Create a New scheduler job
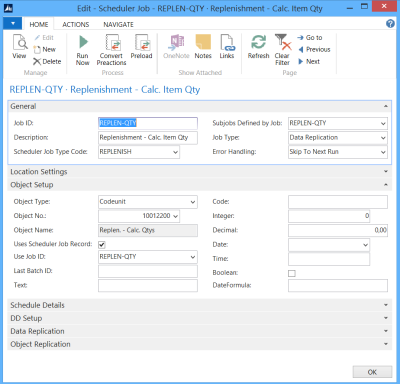The height and width of the screenshot is (384, 400). pyautogui.click(x=45, y=49)
